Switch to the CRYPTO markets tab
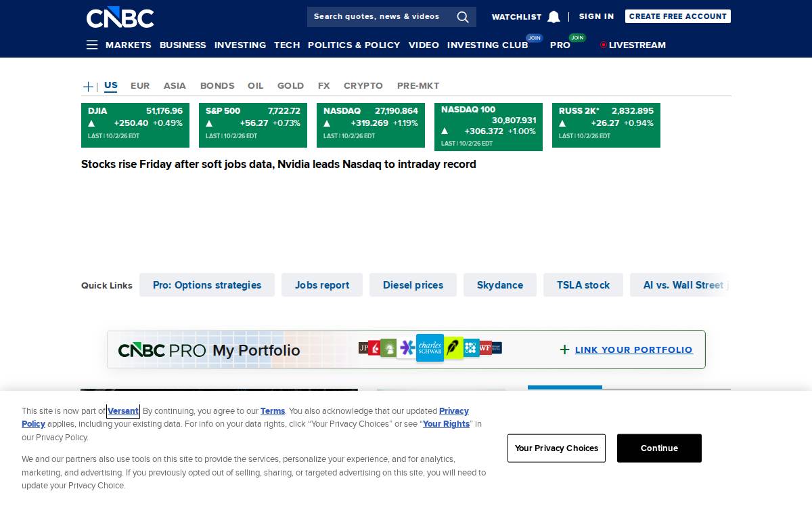The width and height of the screenshot is (812, 508). pyautogui.click(x=363, y=85)
